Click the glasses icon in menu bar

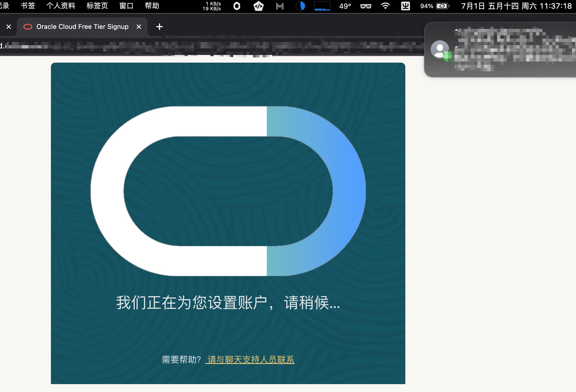pyautogui.click(x=366, y=6)
